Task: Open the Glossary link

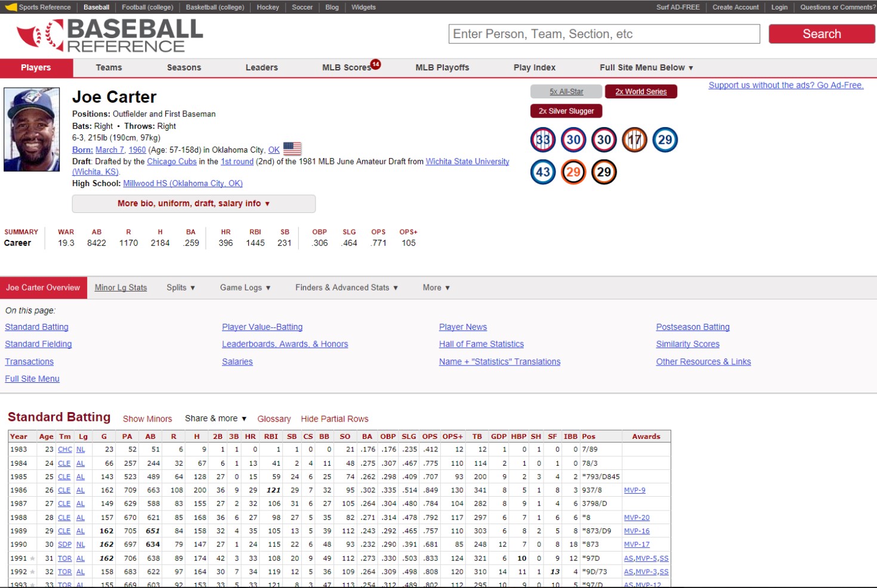Action: [274, 419]
